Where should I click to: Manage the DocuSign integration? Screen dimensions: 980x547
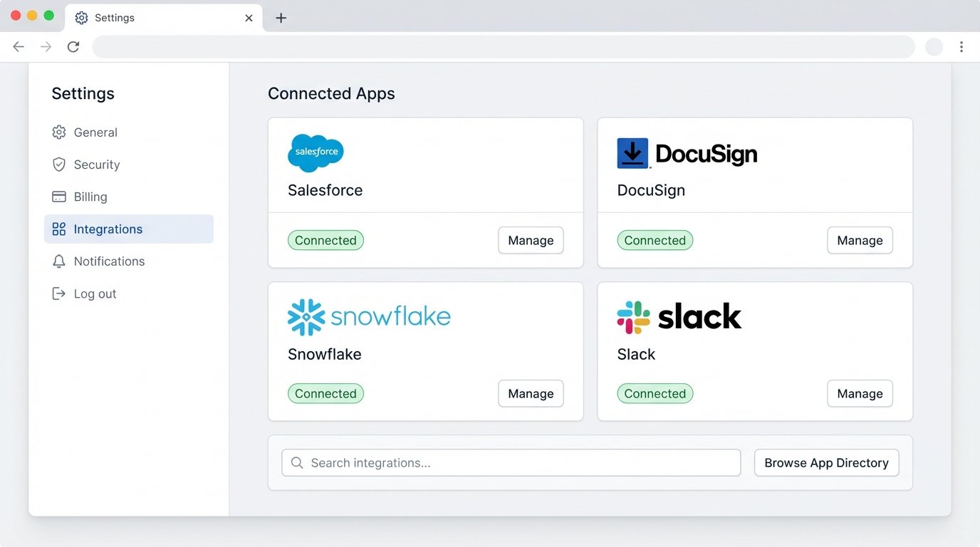point(860,241)
